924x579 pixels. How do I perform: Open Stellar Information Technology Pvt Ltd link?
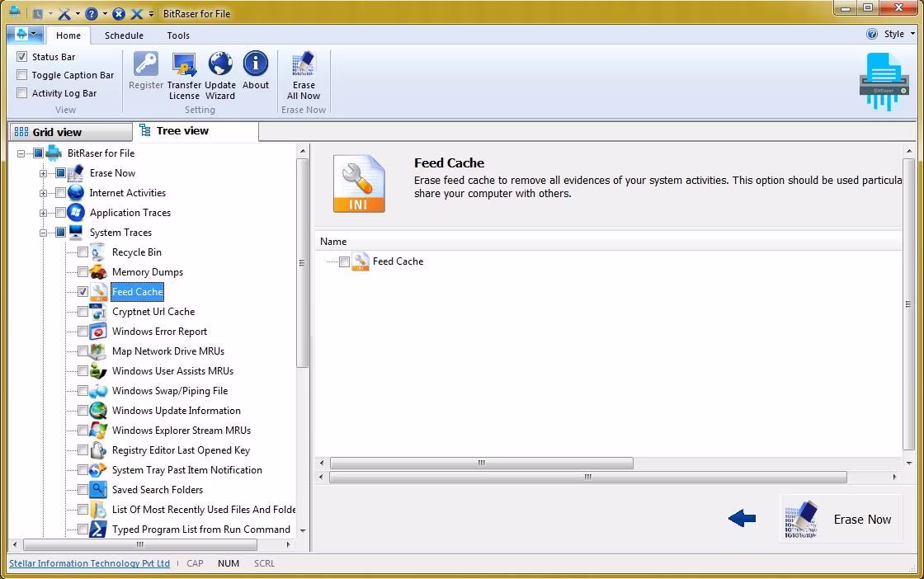90,563
